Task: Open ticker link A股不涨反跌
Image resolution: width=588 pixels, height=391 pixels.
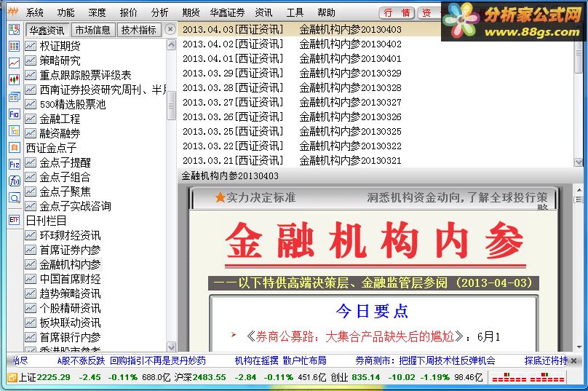Action: point(81,360)
